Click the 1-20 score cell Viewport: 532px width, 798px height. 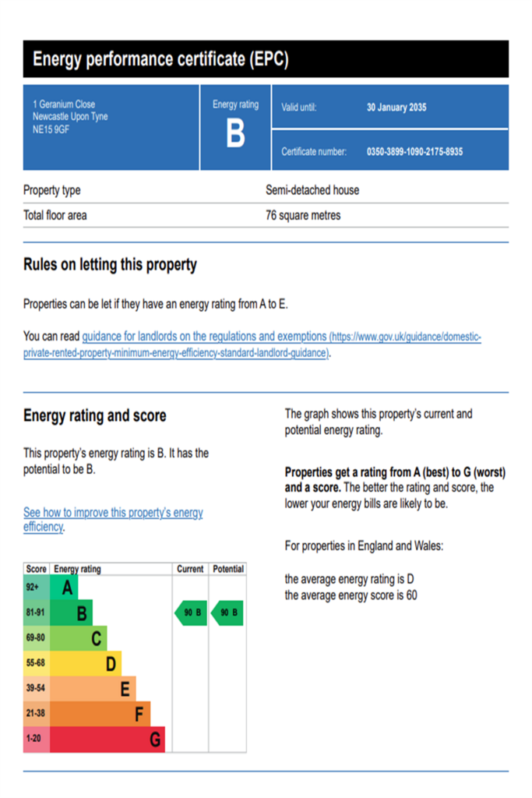[37, 740]
